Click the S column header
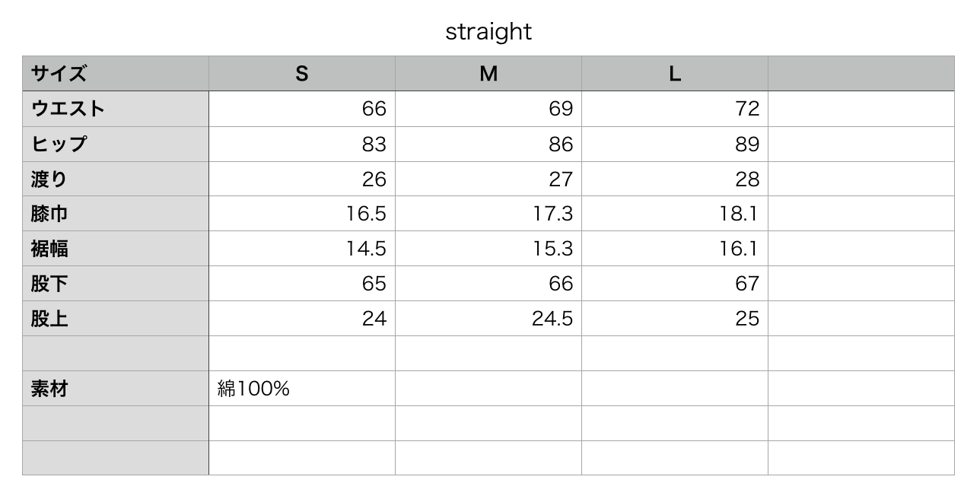The image size is (980, 502). 302,74
